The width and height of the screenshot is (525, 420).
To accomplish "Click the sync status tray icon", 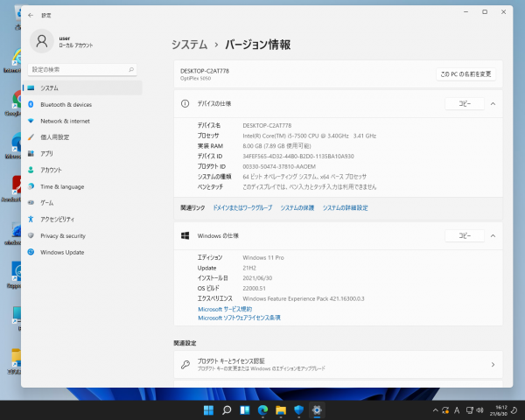I will (x=445, y=410).
